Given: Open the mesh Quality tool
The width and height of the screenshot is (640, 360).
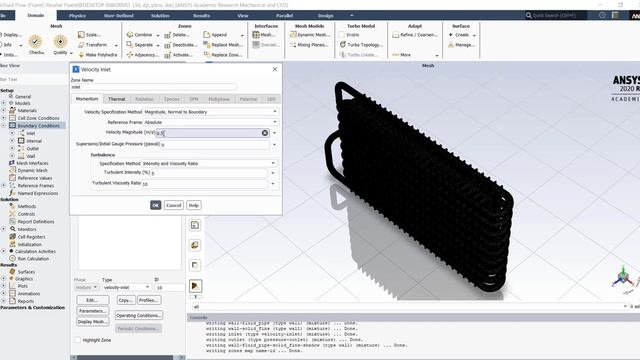Looking at the screenshot, I should pos(60,42).
